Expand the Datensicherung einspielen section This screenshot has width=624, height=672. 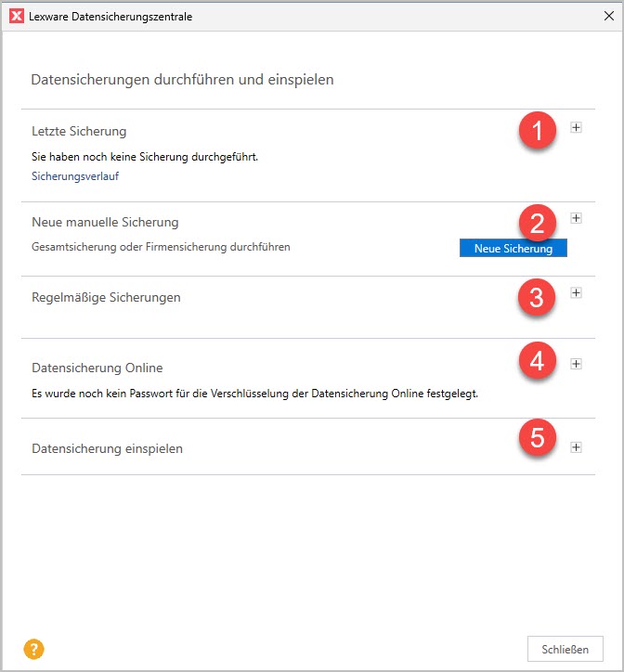(x=576, y=446)
